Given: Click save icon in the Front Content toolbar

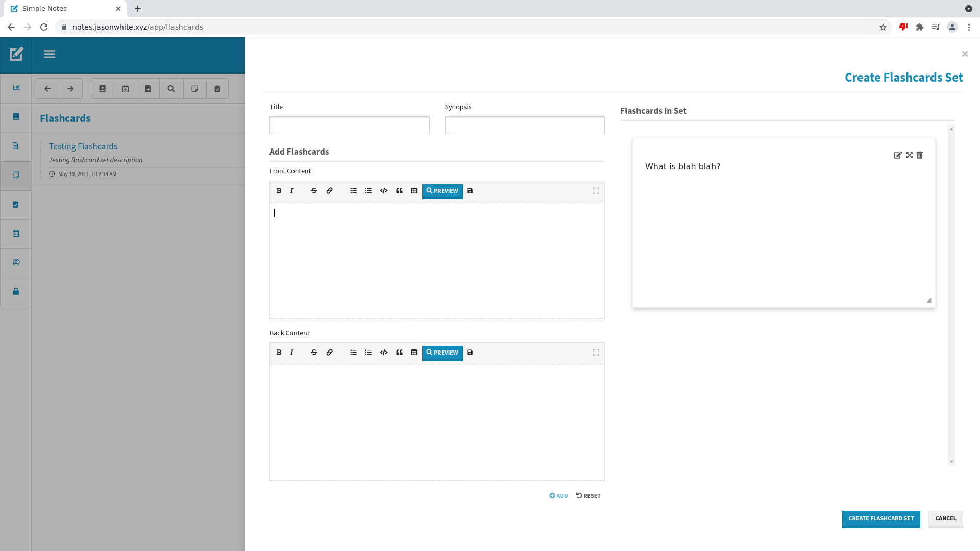Looking at the screenshot, I should coord(470,191).
